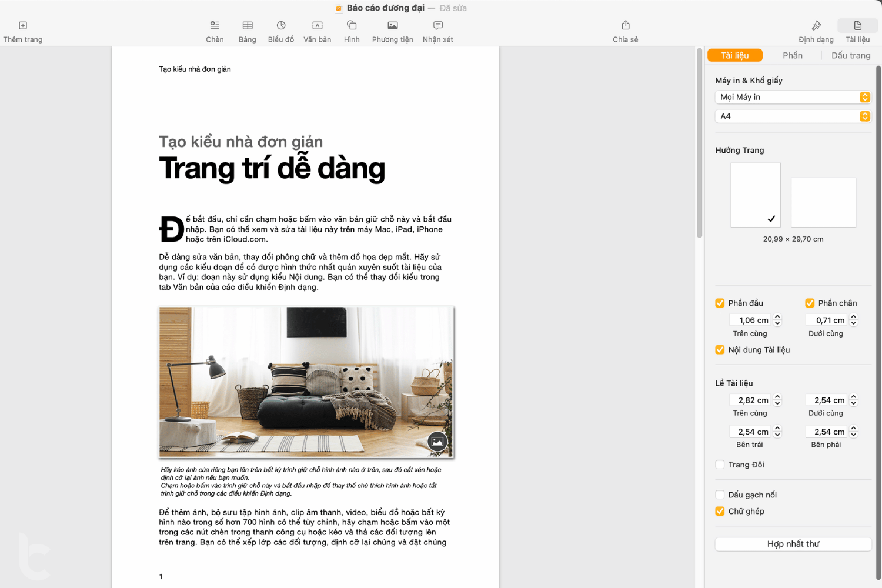This screenshot has width=882, height=588.
Task: Insert a text box with Văn bản
Action: point(318,25)
